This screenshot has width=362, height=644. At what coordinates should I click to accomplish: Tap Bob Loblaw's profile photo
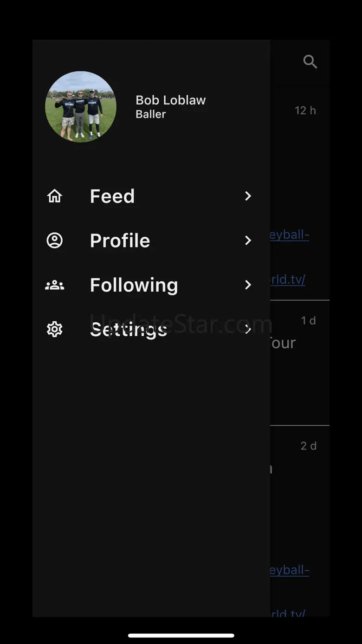(x=81, y=106)
